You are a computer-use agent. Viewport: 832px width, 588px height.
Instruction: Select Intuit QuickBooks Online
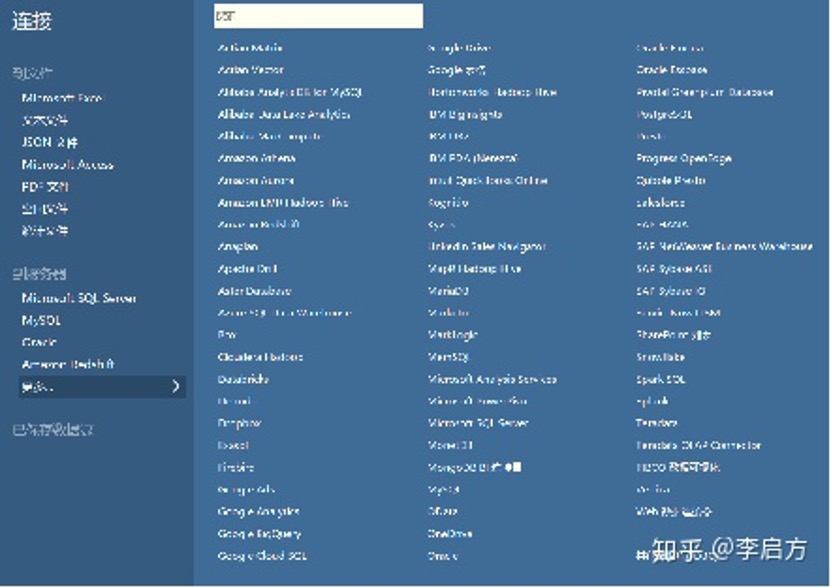(488, 180)
